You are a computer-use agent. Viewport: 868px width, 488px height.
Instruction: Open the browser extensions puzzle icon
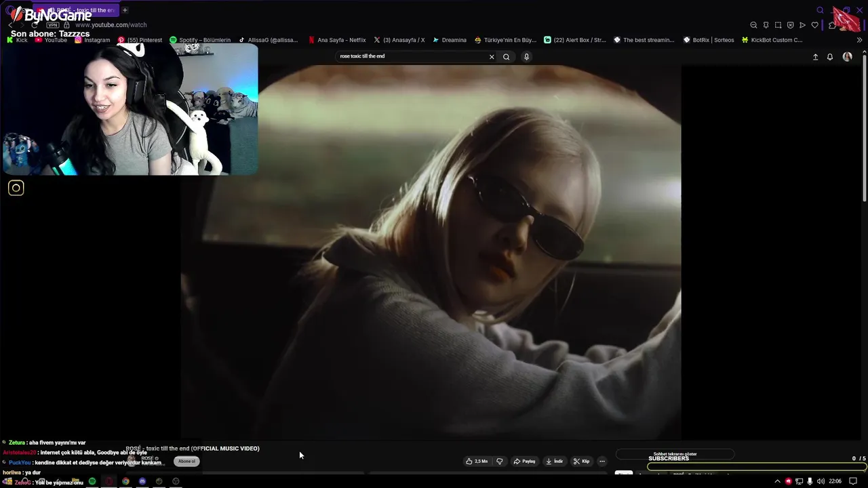[x=832, y=25]
